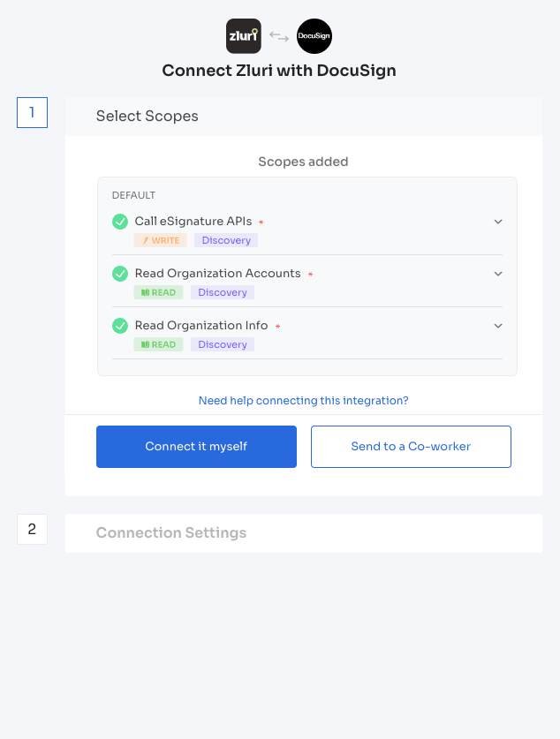This screenshot has width=560, height=739.
Task: Click the WRITE tag on Call eSignature APIs
Action: click(x=160, y=240)
